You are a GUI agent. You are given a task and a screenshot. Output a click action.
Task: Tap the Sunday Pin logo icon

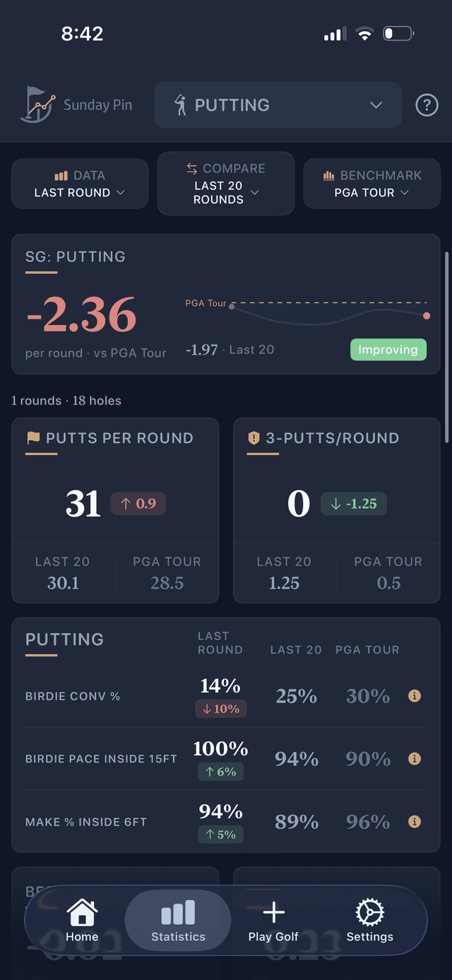37,105
